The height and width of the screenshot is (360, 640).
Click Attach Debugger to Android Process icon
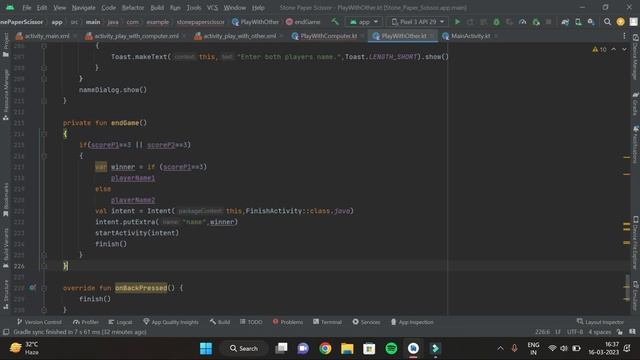(536, 22)
